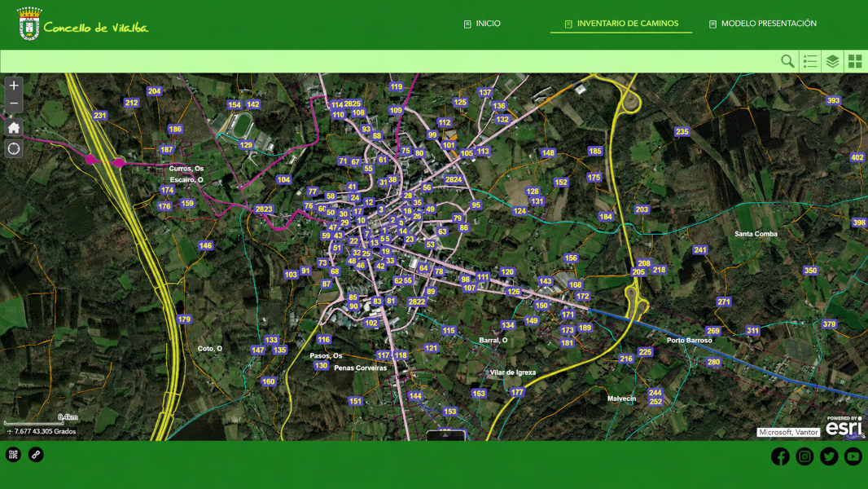Click road marker 402
Viewport: 868px width, 489px height.
pos(857,157)
